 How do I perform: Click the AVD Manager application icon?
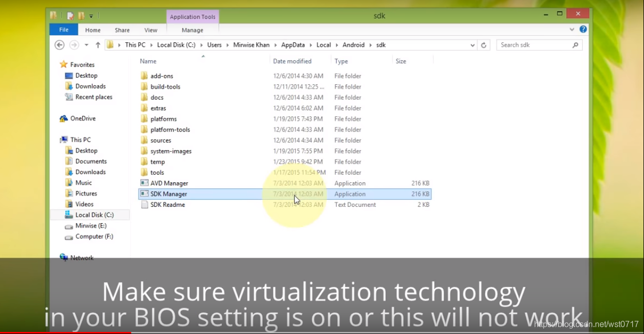(144, 183)
